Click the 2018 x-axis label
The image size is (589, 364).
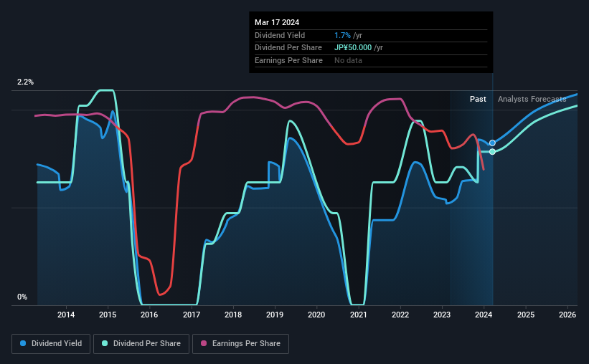(233, 315)
